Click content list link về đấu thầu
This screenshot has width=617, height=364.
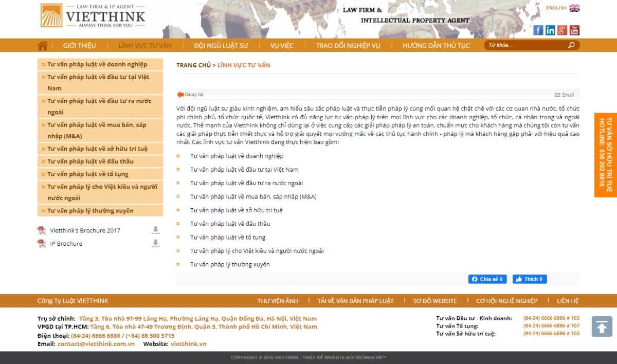click(230, 224)
